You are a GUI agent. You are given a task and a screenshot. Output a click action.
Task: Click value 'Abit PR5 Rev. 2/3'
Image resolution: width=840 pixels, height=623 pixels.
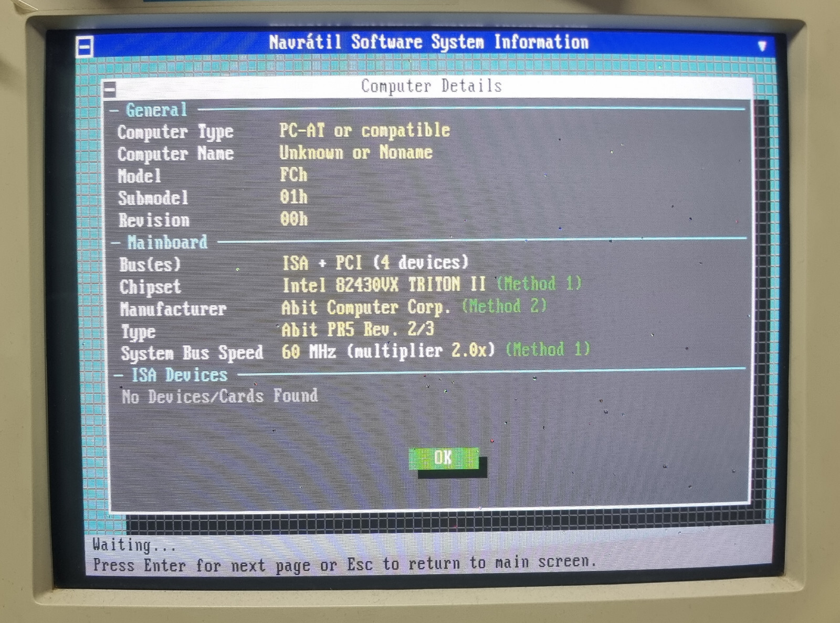tap(358, 329)
